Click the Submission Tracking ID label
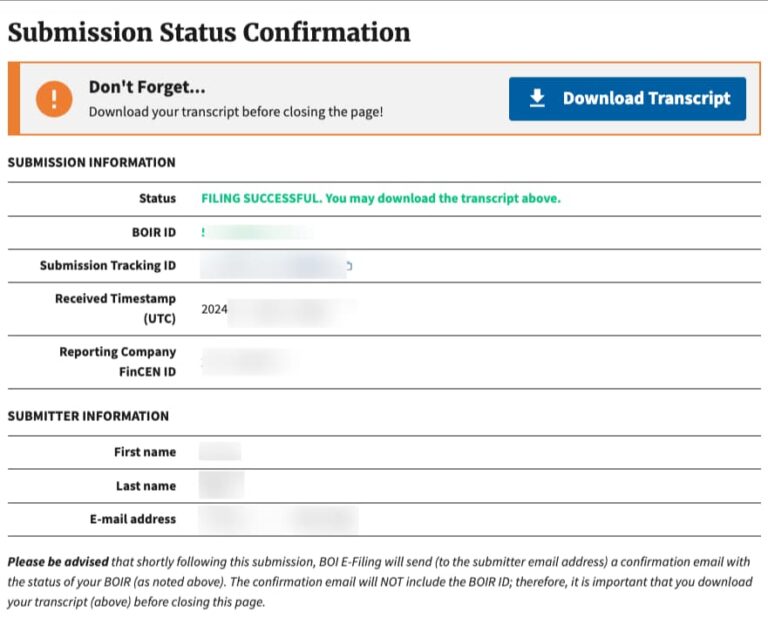 108,265
